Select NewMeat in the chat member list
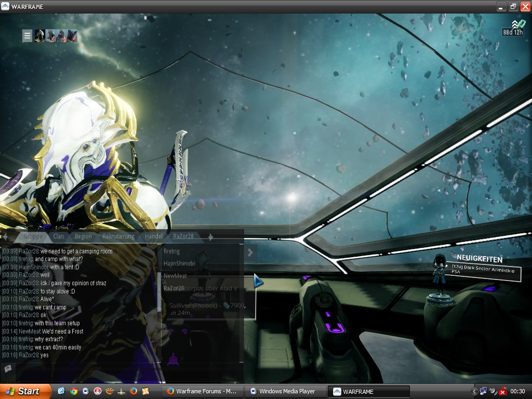Viewport: 532px width, 399px height. click(175, 276)
